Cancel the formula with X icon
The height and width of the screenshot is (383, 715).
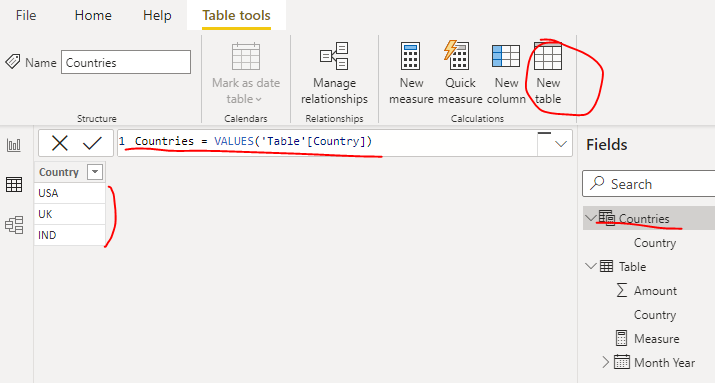(60, 143)
